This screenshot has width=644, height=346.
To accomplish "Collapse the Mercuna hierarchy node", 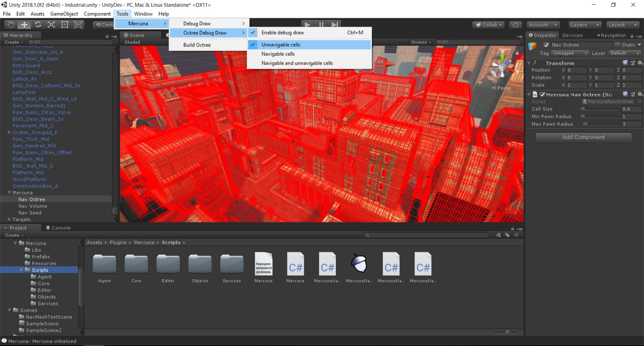I will click(9, 193).
